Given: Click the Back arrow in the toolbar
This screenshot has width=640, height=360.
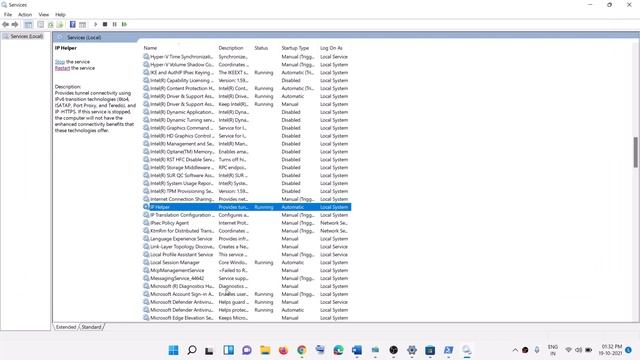Looking at the screenshot, I should pos(6,24).
